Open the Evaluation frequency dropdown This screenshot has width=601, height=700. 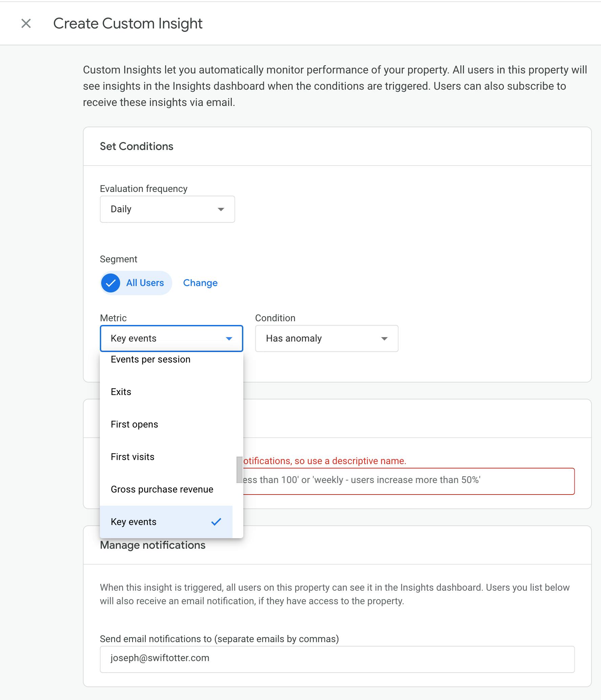(168, 209)
